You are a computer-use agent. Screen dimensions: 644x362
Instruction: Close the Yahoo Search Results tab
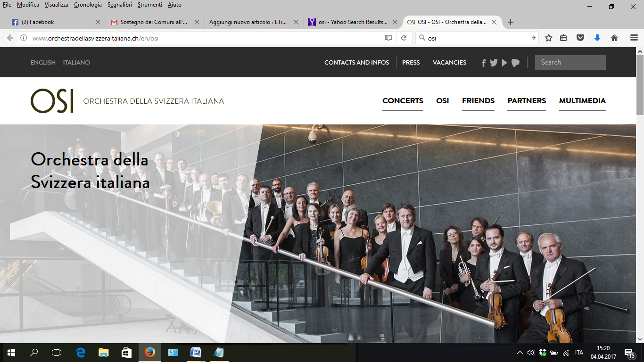(395, 22)
